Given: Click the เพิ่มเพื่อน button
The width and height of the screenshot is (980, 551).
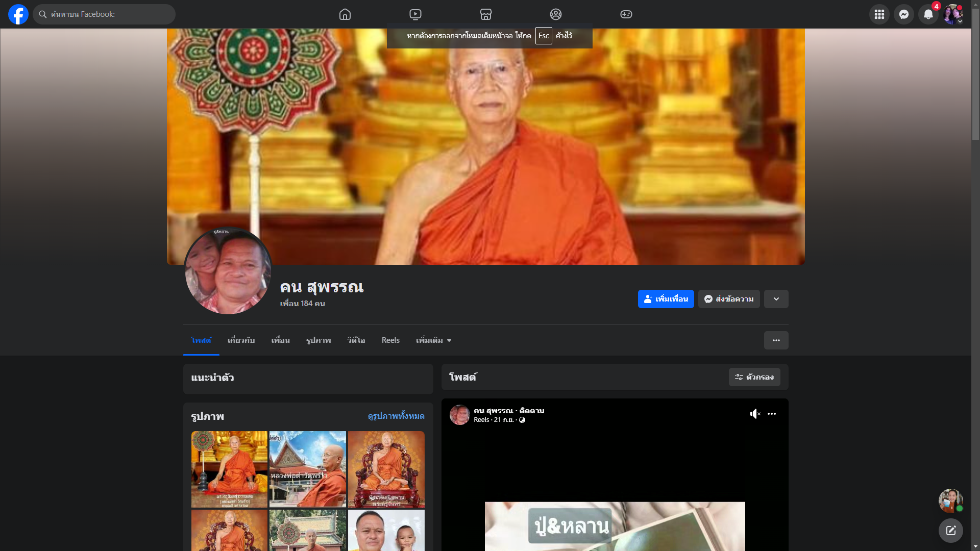Looking at the screenshot, I should click(x=666, y=299).
